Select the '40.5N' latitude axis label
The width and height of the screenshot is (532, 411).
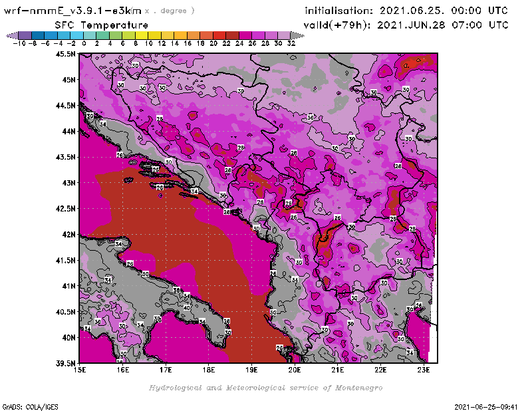click(65, 312)
